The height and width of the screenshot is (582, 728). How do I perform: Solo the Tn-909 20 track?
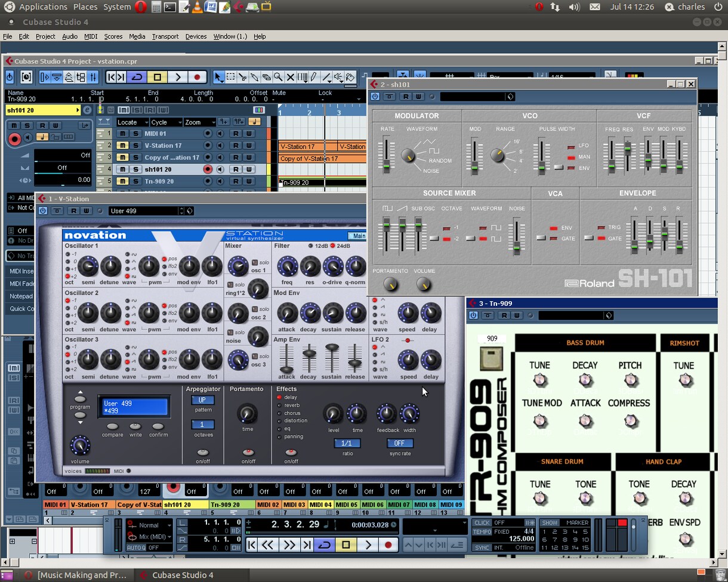point(135,181)
